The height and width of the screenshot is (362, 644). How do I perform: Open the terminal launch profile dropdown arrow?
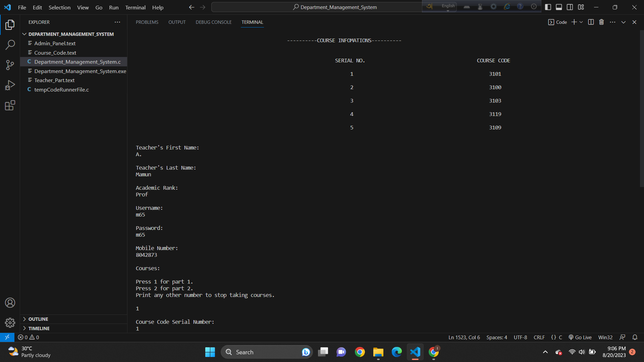(x=581, y=22)
